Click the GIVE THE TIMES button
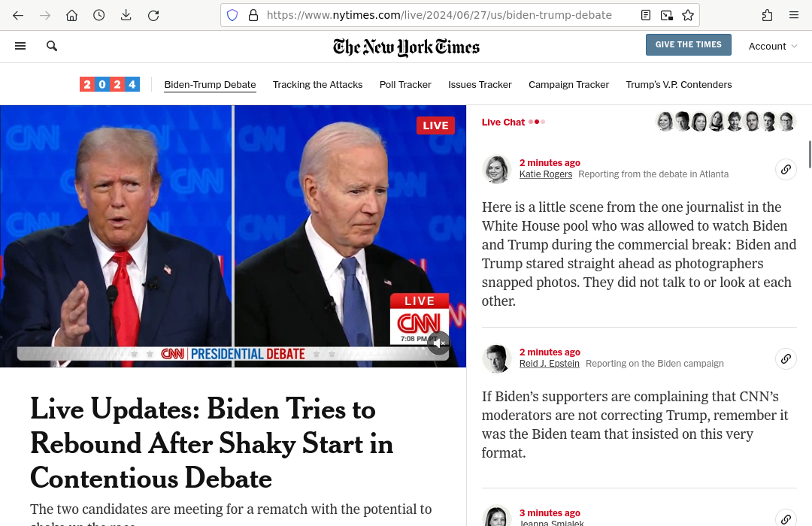 click(x=688, y=44)
